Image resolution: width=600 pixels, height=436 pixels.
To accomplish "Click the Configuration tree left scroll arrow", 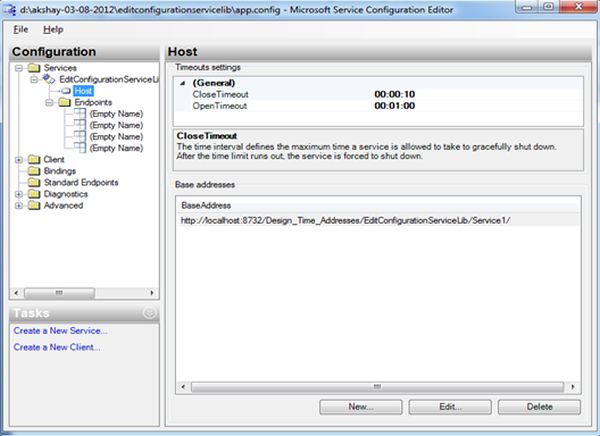I will [16, 293].
